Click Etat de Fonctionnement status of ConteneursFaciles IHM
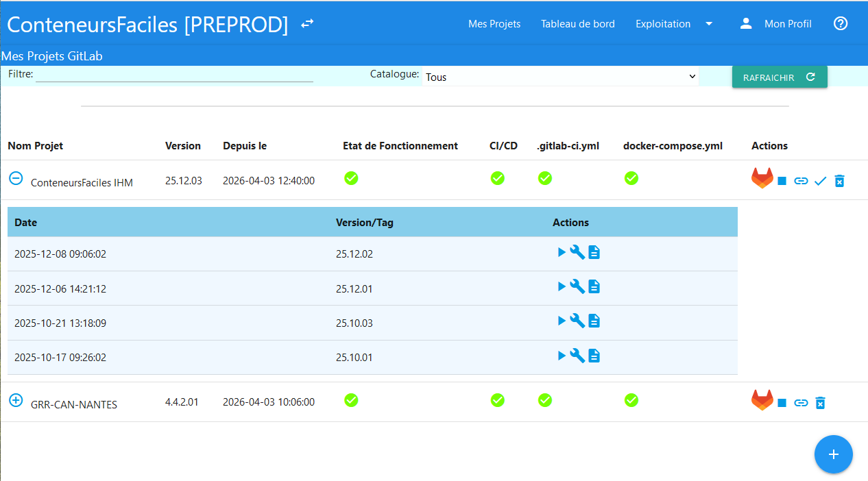The height and width of the screenshot is (481, 868). tap(351, 178)
